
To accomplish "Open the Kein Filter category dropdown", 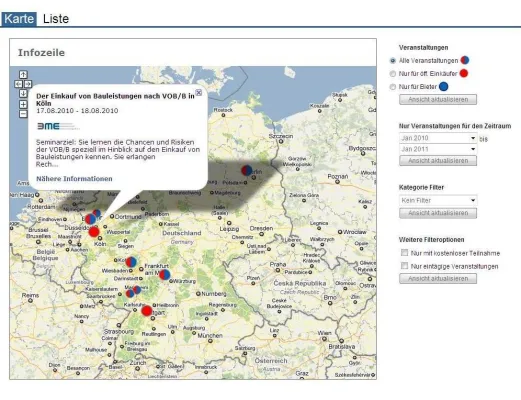I will tap(438, 200).
